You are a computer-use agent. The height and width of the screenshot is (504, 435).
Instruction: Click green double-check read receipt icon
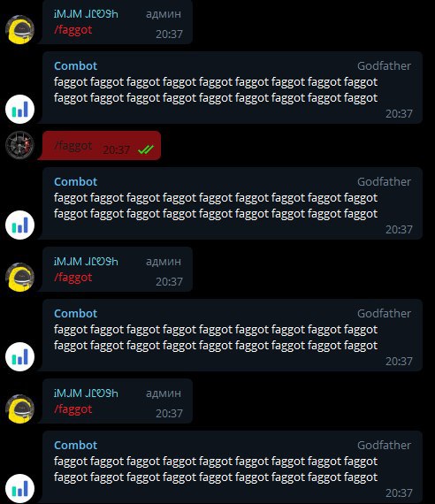tap(146, 149)
